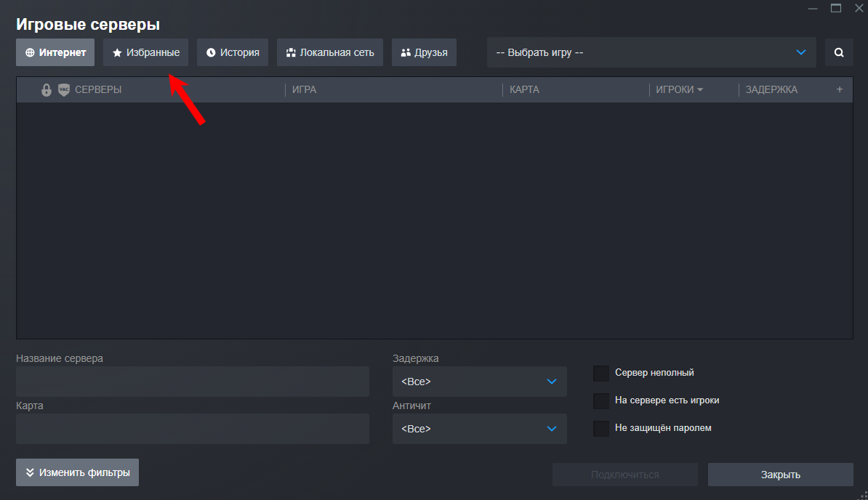Sort by ИГРА column header

(x=304, y=89)
